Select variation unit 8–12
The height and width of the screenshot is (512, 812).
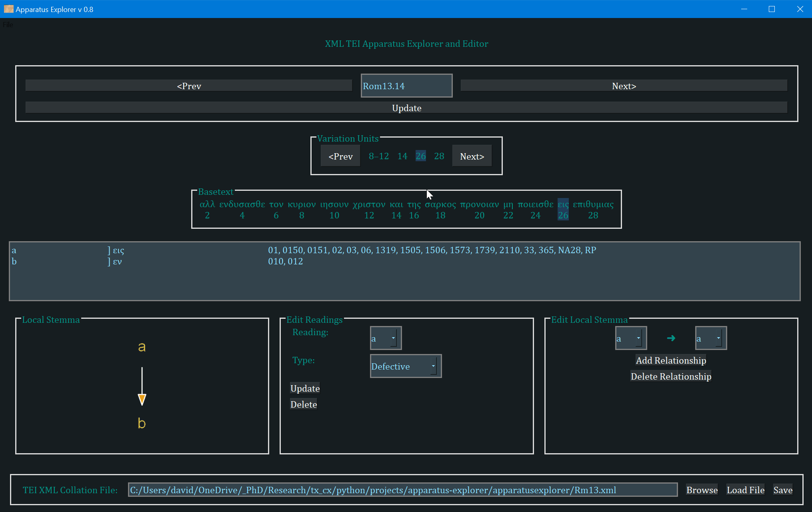click(378, 156)
